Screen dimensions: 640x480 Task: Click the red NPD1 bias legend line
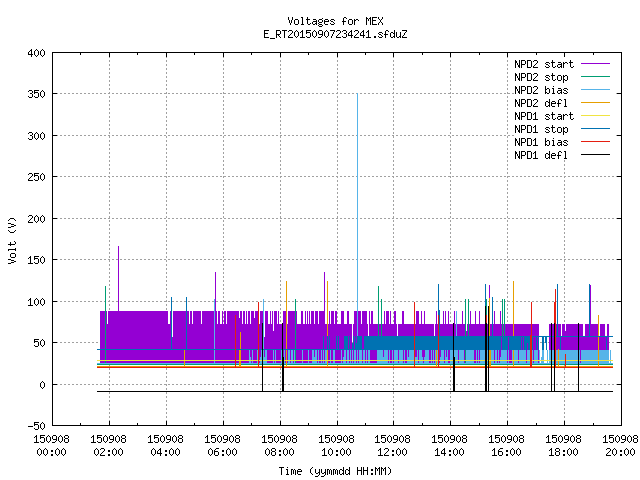pos(596,142)
